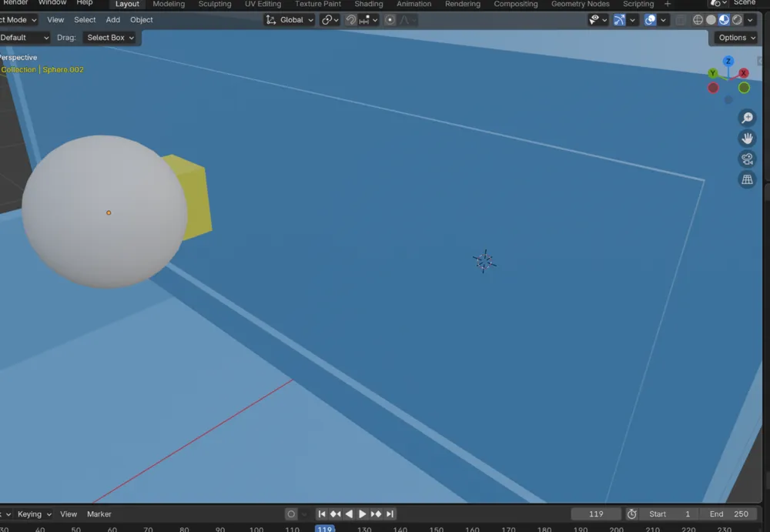Open the Global transform orientation dropdown
770x532 pixels.
290,20
